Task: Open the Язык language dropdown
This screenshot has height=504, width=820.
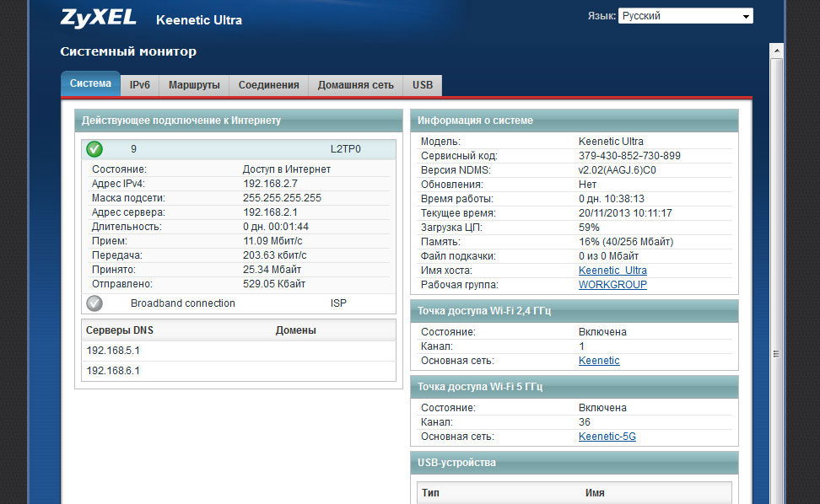Action: [x=686, y=16]
